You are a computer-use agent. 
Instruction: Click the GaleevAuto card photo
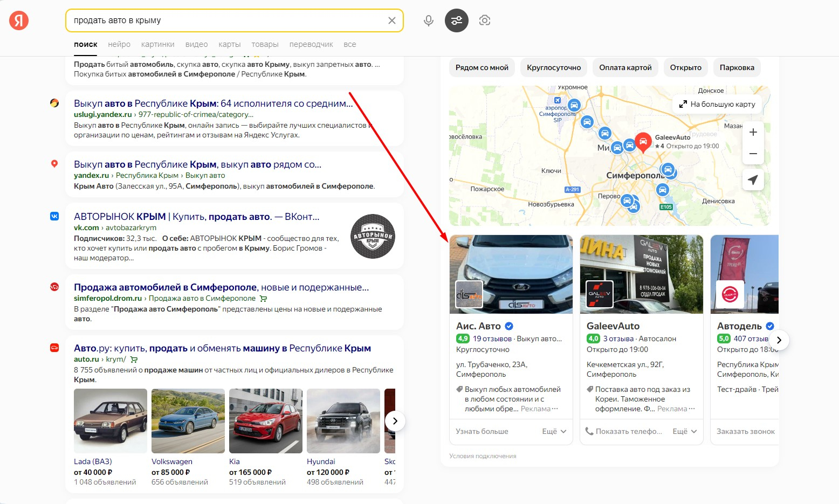(642, 274)
